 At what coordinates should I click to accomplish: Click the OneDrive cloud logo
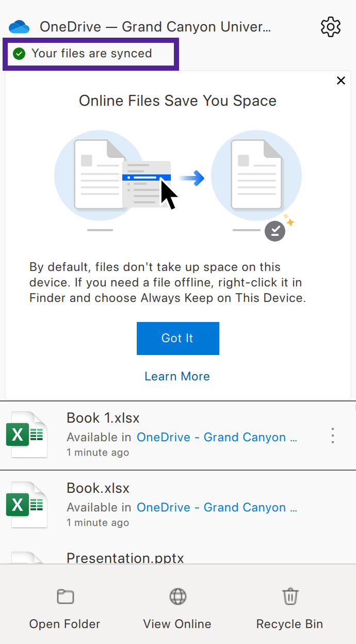[19, 27]
